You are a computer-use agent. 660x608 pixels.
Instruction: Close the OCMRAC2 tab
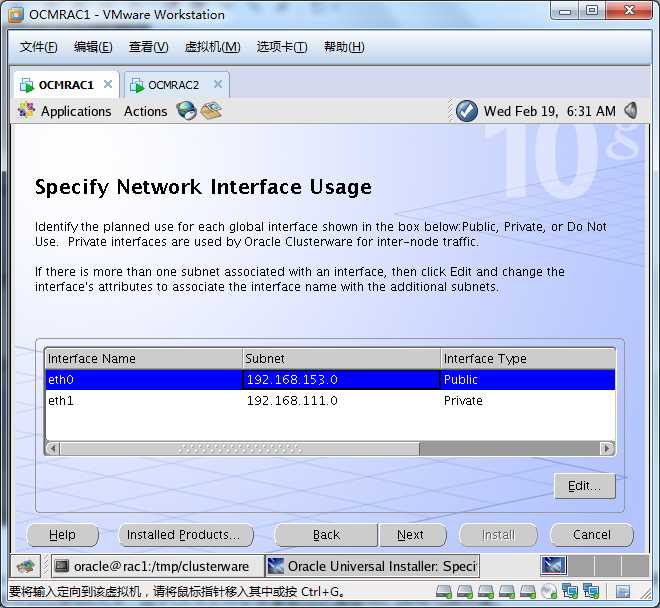point(218,84)
